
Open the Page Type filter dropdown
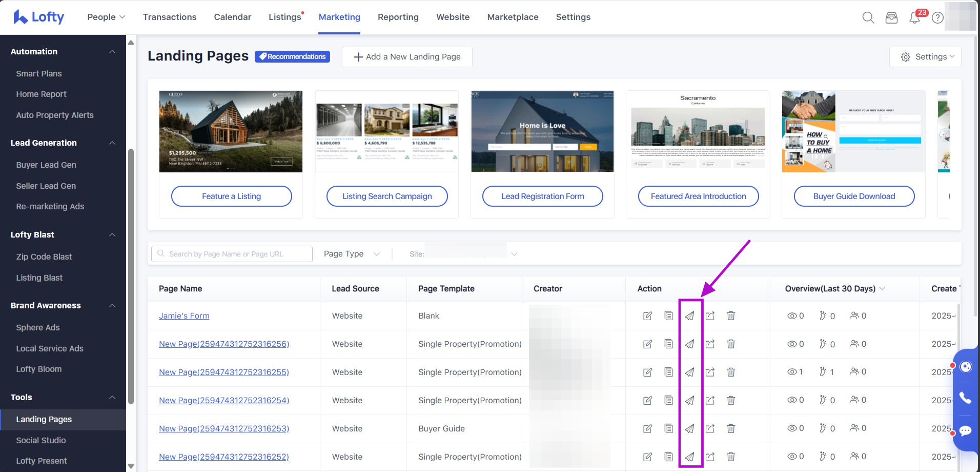(x=352, y=254)
